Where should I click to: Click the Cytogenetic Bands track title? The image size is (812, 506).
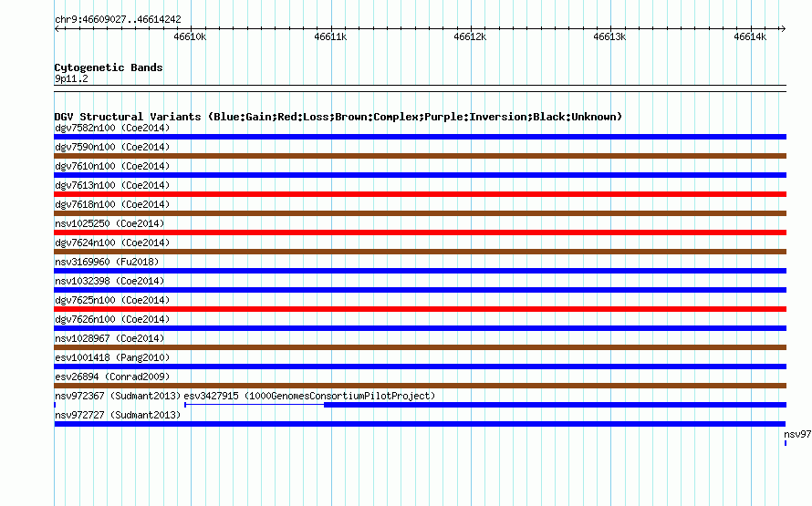coord(109,67)
